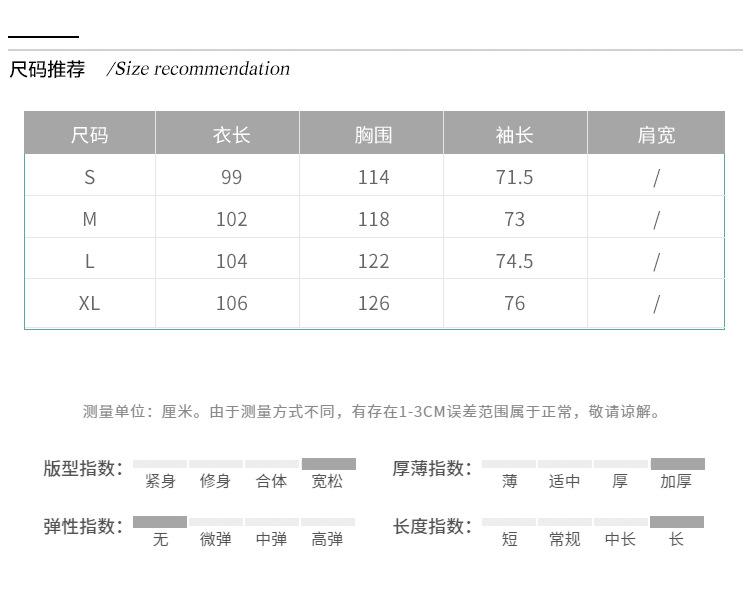The width and height of the screenshot is (750, 614).
Task: Select the 102 garment length cell
Action: (231, 219)
